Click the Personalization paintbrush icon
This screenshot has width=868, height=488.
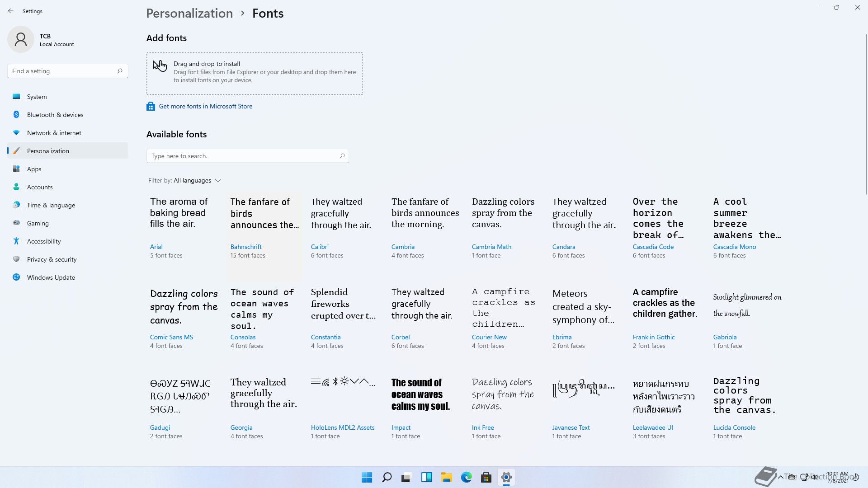tap(16, 150)
